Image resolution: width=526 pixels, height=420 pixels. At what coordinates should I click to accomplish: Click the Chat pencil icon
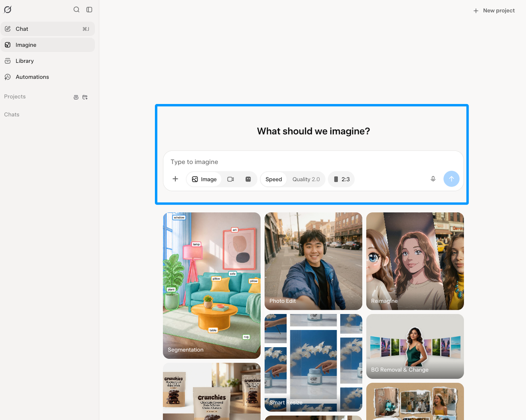[7, 29]
